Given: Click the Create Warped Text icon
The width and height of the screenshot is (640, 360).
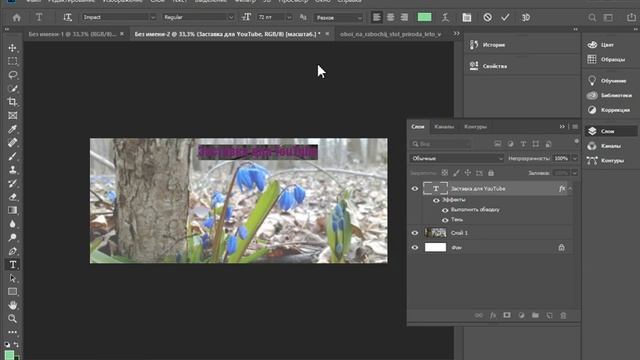Looking at the screenshot, I should click(x=445, y=18).
